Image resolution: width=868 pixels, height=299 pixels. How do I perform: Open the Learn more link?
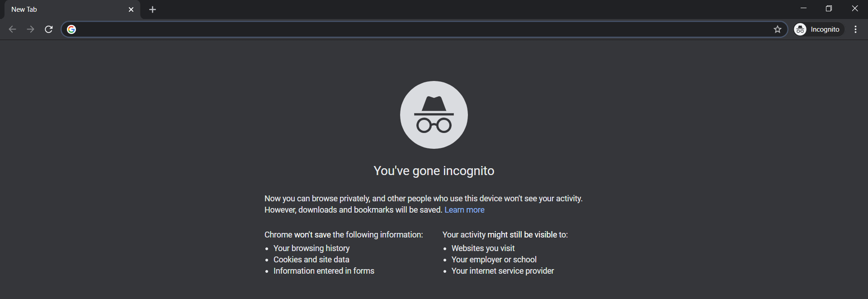pyautogui.click(x=464, y=210)
